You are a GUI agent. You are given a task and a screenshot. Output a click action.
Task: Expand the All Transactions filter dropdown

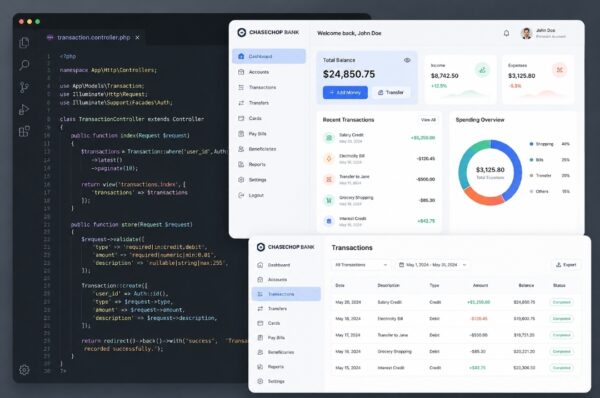(361, 265)
